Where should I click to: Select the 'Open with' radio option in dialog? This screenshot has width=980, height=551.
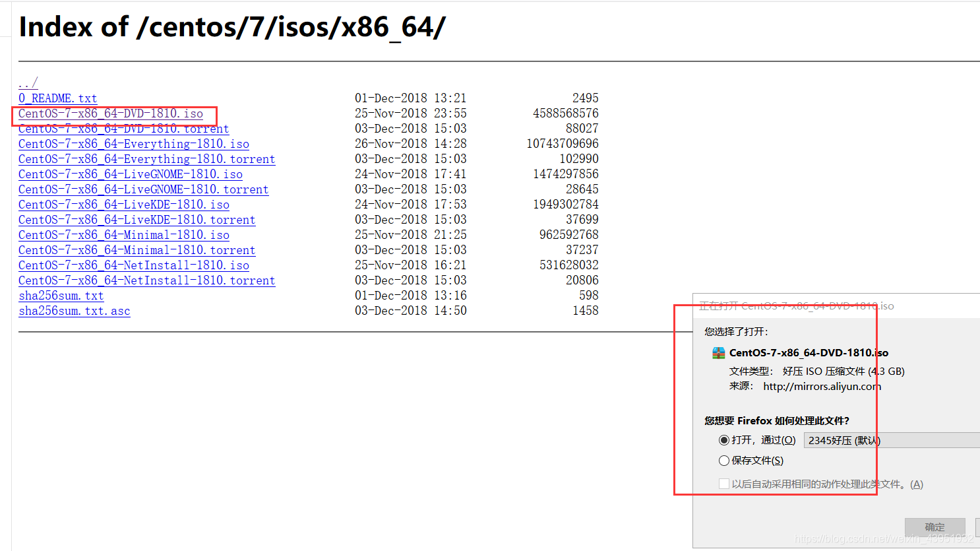pos(724,440)
